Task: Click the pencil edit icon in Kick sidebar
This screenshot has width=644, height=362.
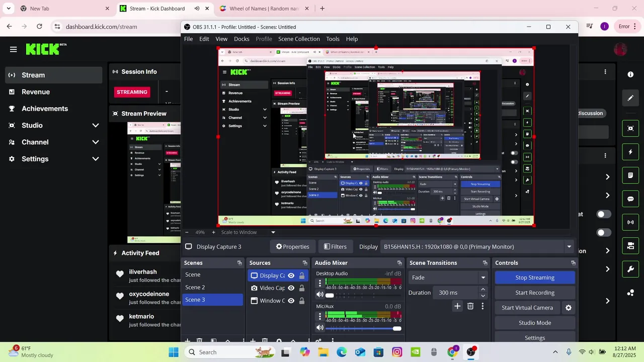Action: coord(630,98)
